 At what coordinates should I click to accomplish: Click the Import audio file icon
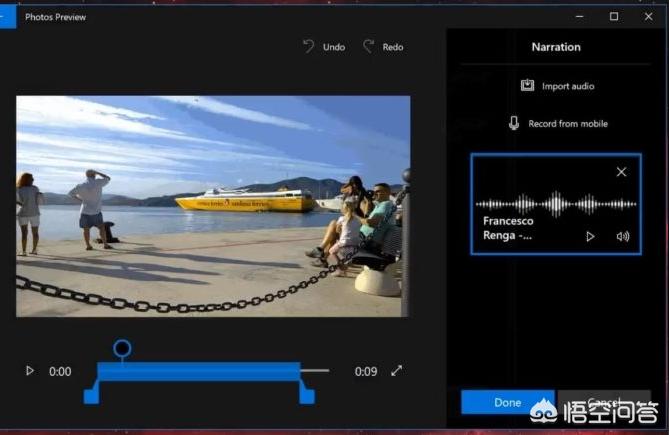point(527,86)
